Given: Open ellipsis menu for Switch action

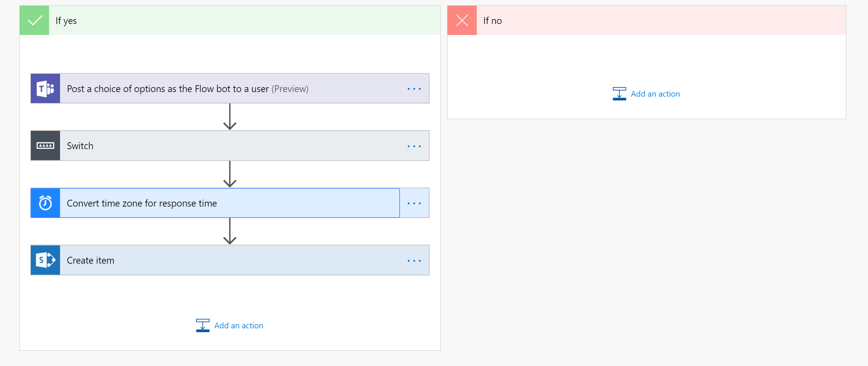Looking at the screenshot, I should pos(414,146).
